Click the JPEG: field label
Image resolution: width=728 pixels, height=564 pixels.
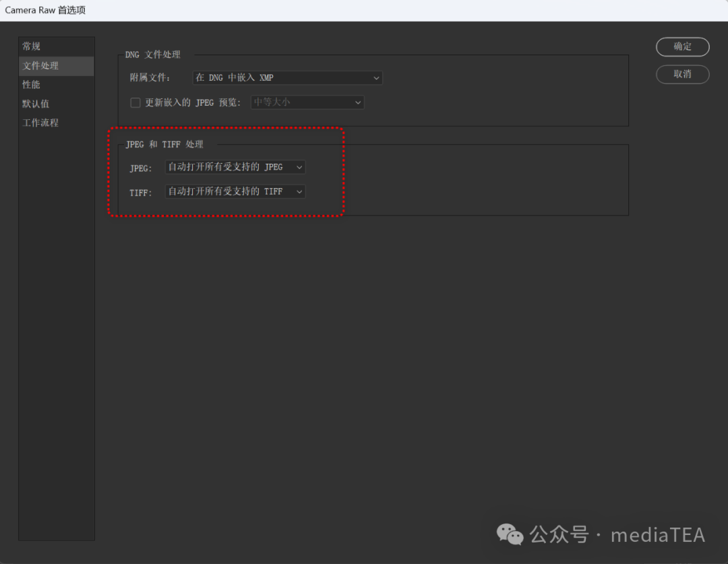pos(141,168)
